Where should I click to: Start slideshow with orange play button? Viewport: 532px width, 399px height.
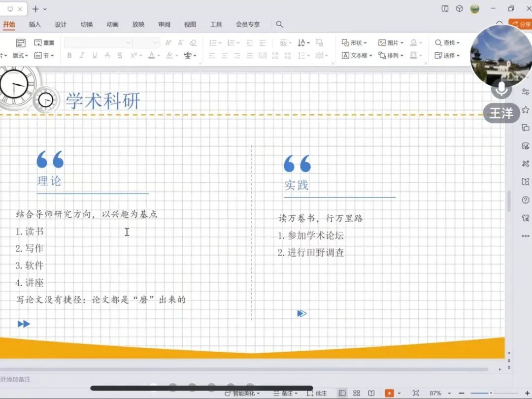click(x=389, y=393)
